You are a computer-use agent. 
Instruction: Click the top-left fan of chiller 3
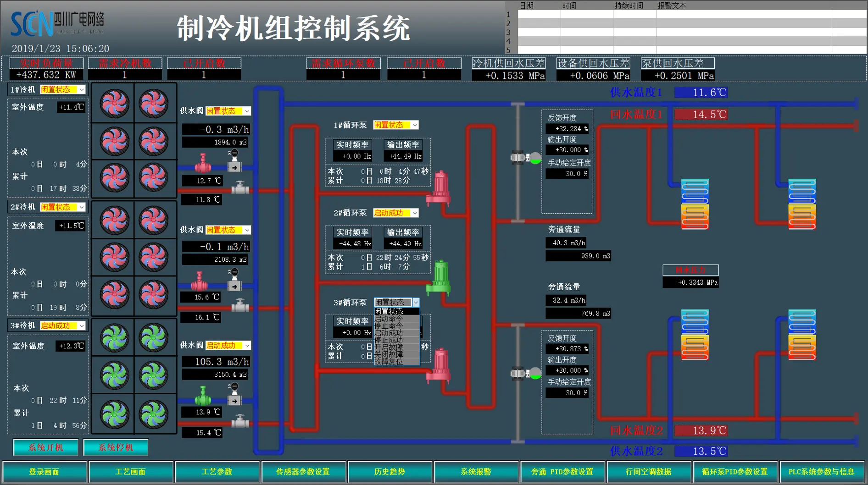[114, 337]
